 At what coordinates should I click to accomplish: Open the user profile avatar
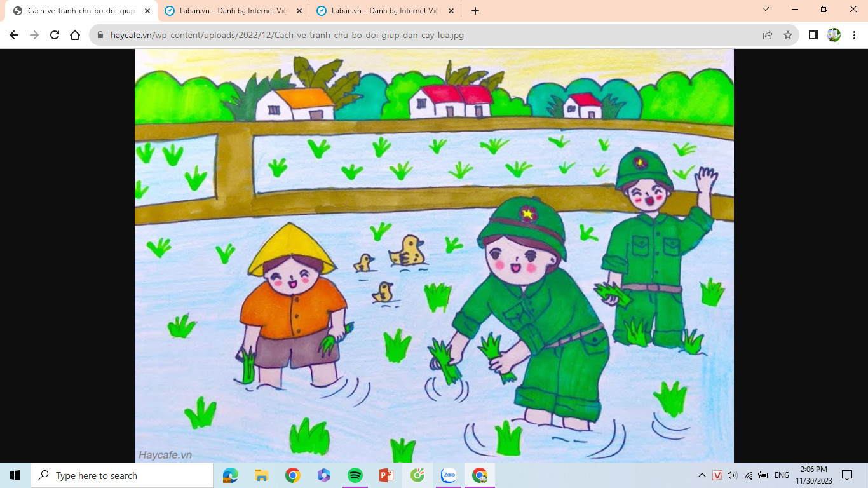click(834, 35)
